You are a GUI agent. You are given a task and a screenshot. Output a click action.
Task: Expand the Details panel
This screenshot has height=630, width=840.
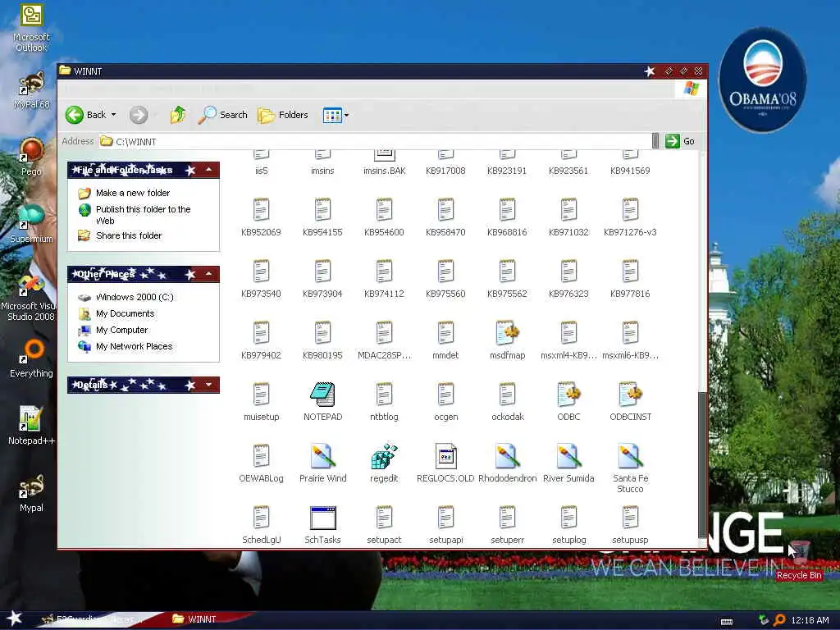pos(209,385)
